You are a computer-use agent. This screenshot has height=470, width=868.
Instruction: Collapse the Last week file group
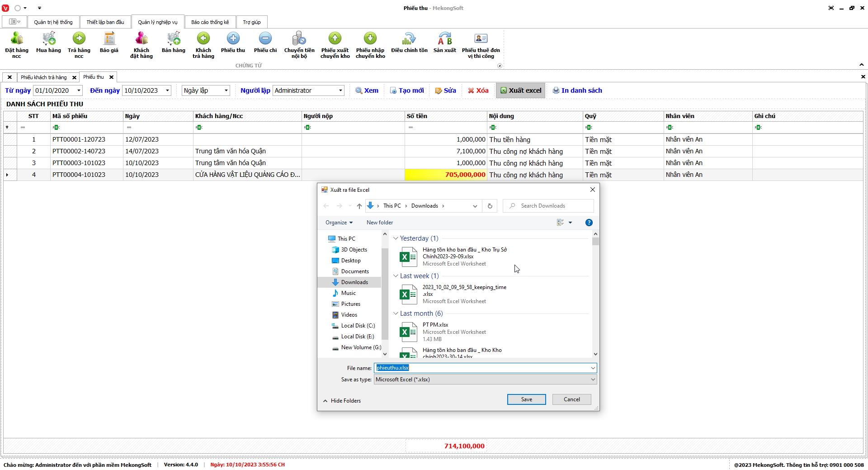click(396, 276)
